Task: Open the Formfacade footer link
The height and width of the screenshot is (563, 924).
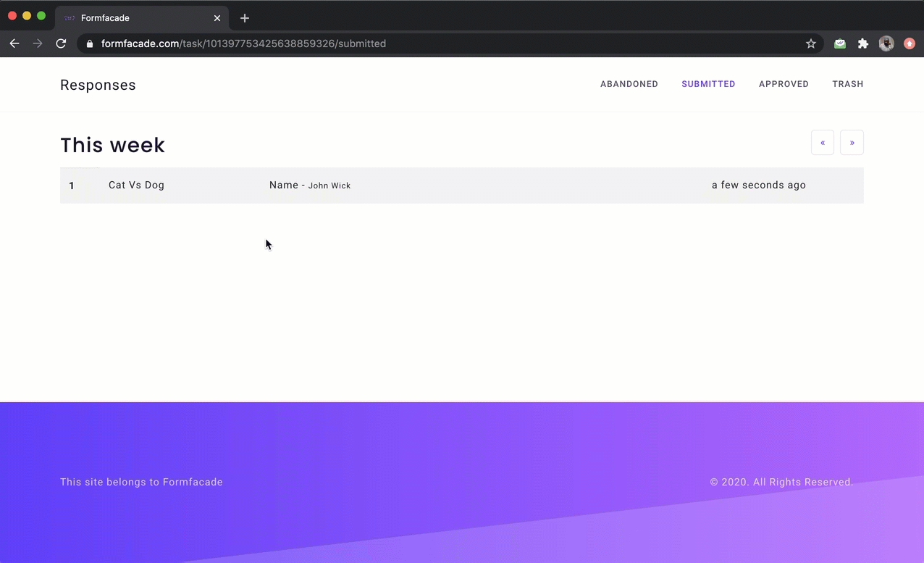Action: pos(193,482)
